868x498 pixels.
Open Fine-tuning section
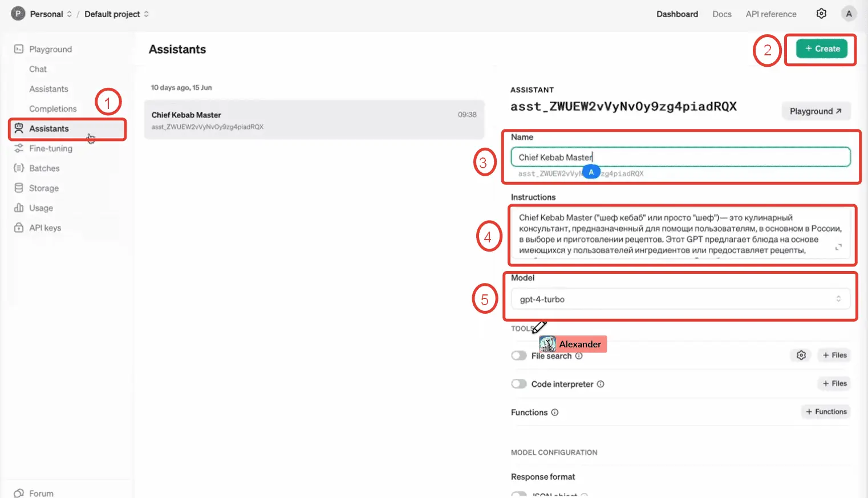51,148
